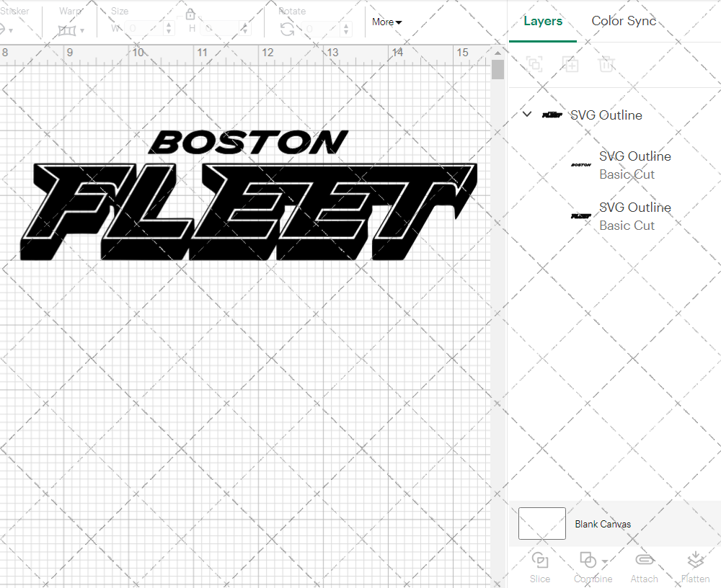Switch to the Layers tab

543,21
